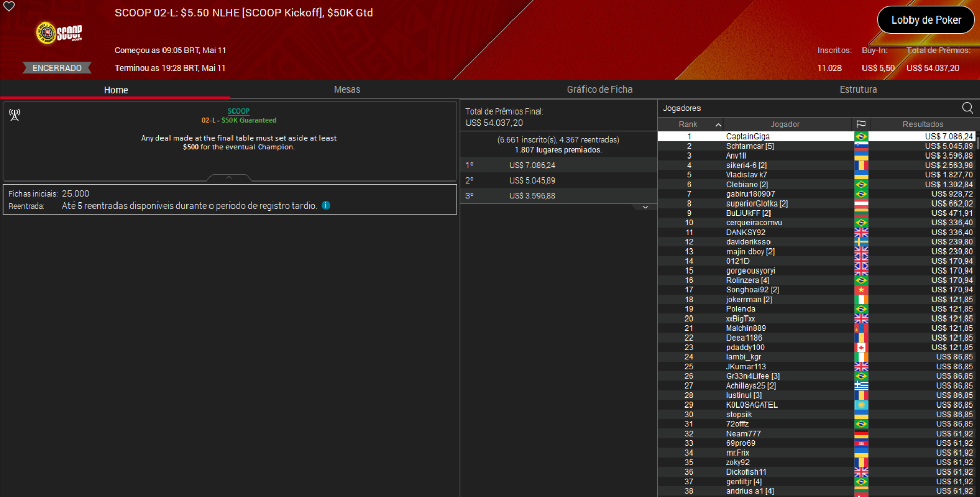Click Fichas iniciais 25.000 value
Image resolution: width=980 pixels, height=497 pixels.
click(76, 194)
